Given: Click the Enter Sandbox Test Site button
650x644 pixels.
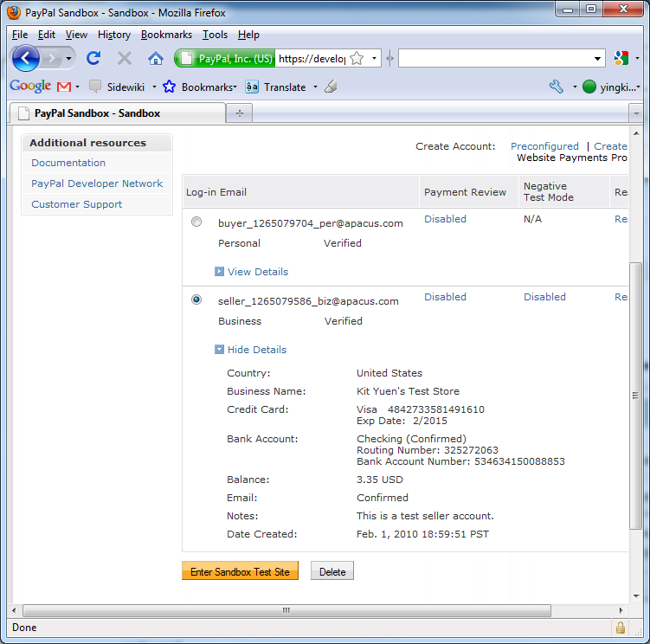Looking at the screenshot, I should click(x=240, y=572).
